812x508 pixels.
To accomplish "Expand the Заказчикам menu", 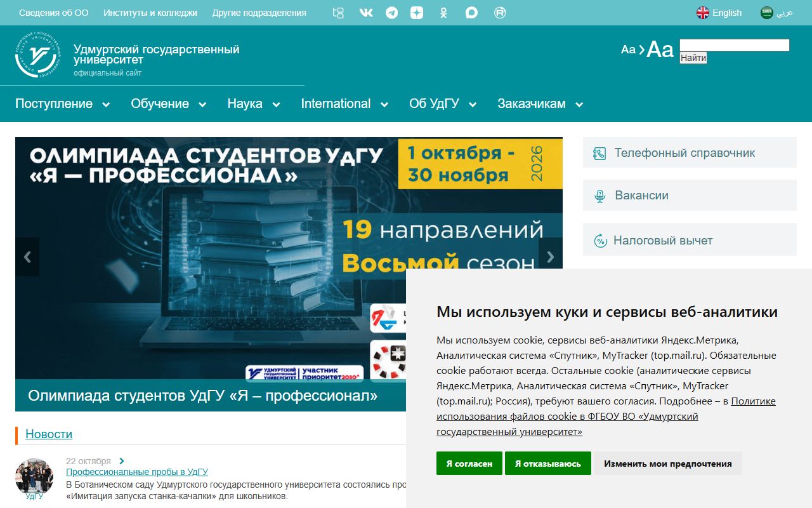I will [540, 104].
